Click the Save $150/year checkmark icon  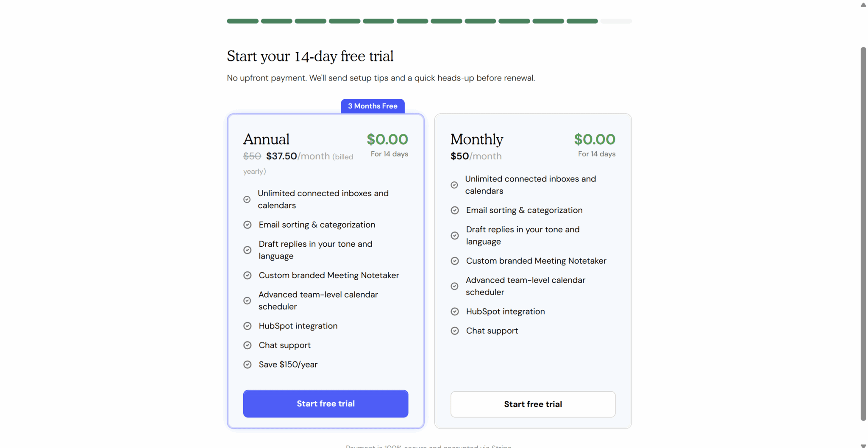[x=247, y=364]
